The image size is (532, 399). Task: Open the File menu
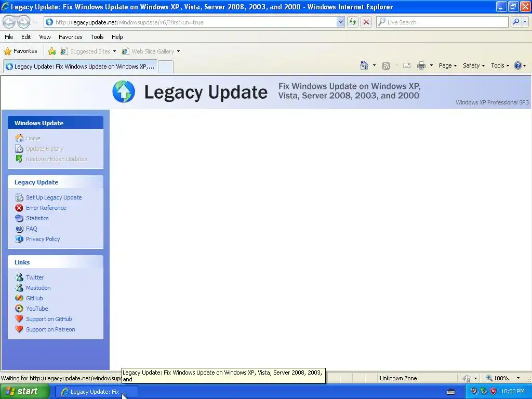pos(9,37)
